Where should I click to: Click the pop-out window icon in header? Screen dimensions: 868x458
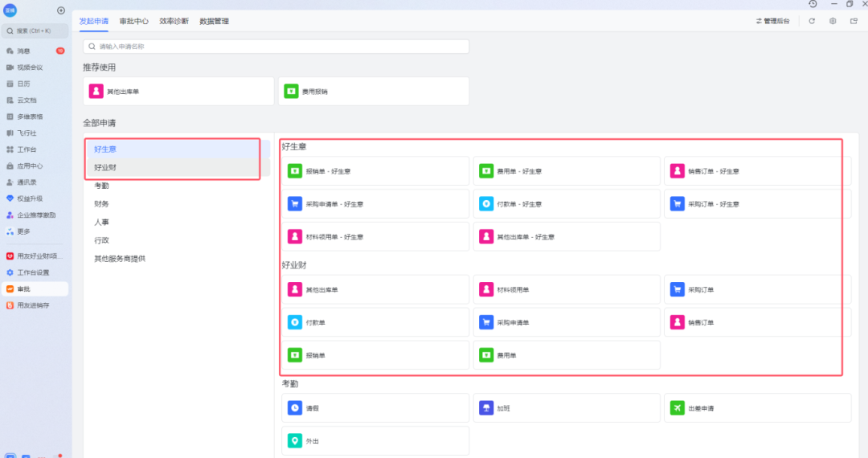pyautogui.click(x=854, y=21)
